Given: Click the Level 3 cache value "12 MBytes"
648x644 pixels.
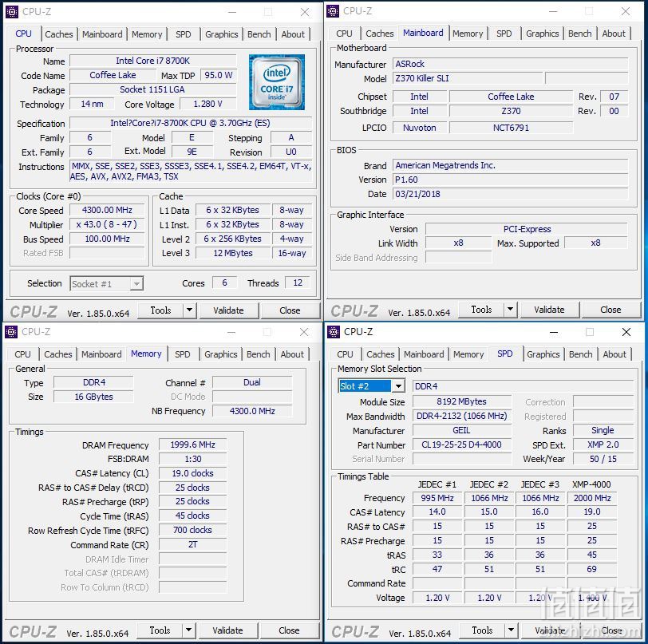Looking at the screenshot, I should point(233,253).
